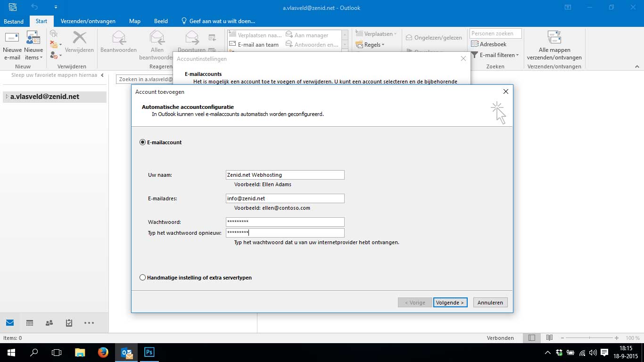Click the Undo quick access icon
644x362 pixels.
coord(34,8)
